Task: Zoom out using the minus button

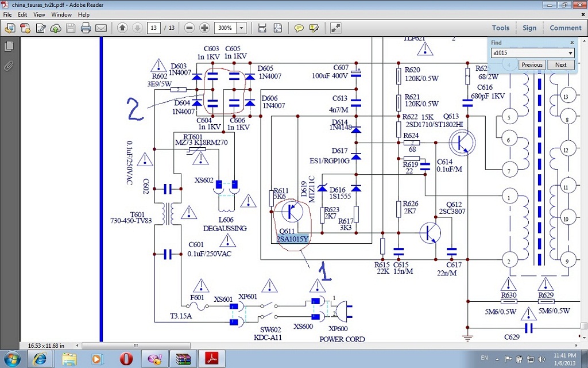Action: click(x=189, y=28)
